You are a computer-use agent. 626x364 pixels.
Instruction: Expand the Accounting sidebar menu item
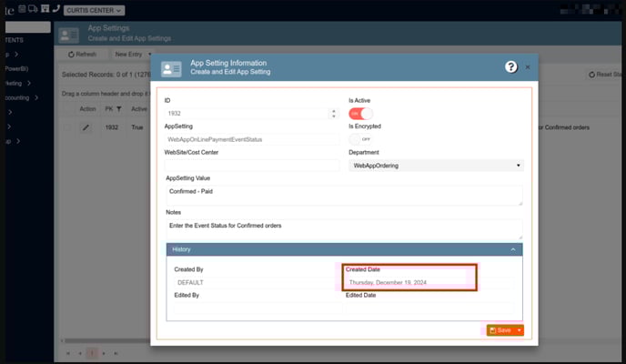[x=35, y=97]
